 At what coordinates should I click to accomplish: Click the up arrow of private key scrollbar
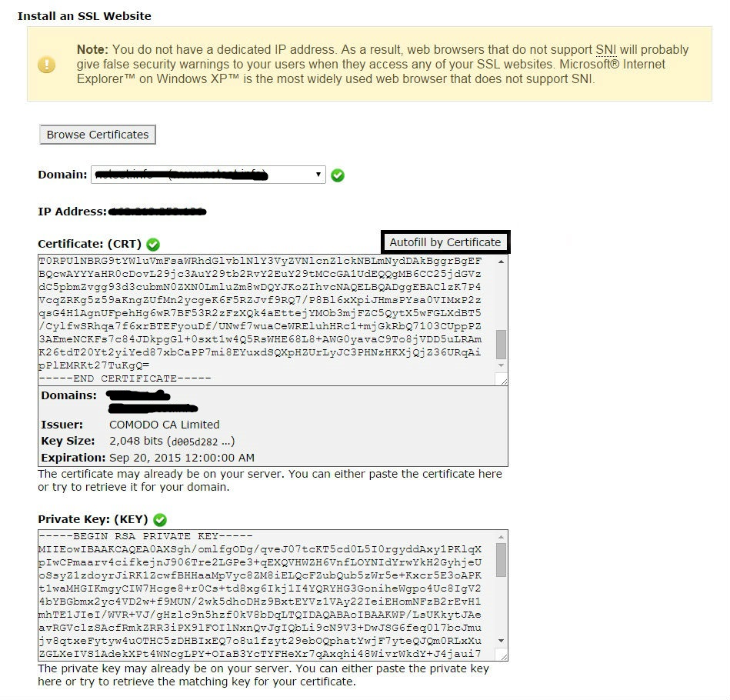pyautogui.click(x=501, y=537)
